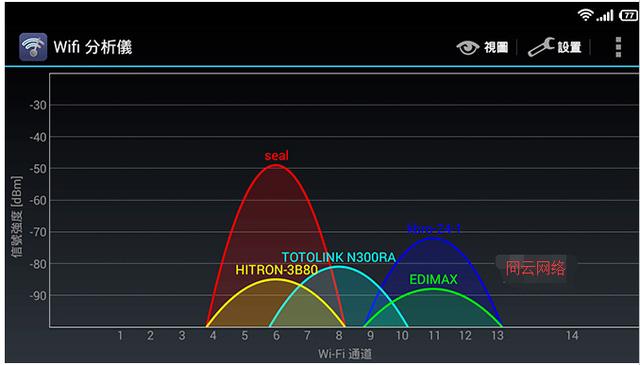640x365 pixels.
Task: Select the TOTOLINK N300RA network label
Action: 338,257
